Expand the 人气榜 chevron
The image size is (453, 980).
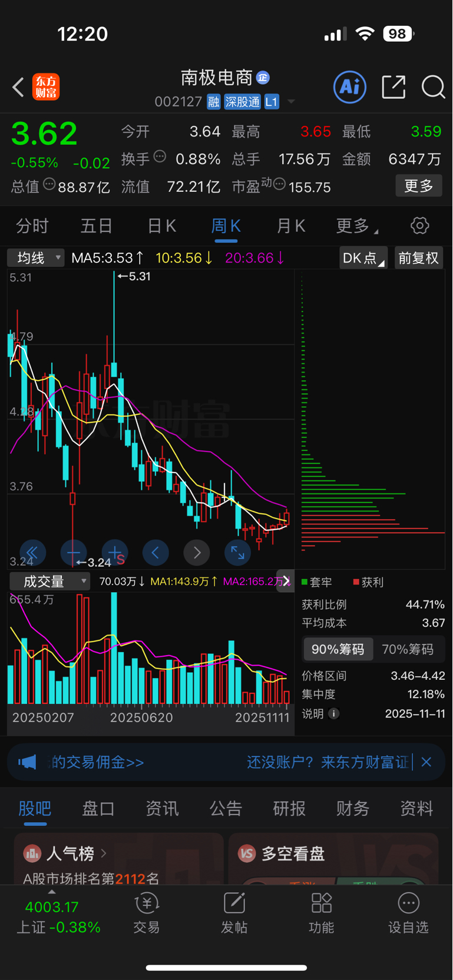pyautogui.click(x=104, y=853)
